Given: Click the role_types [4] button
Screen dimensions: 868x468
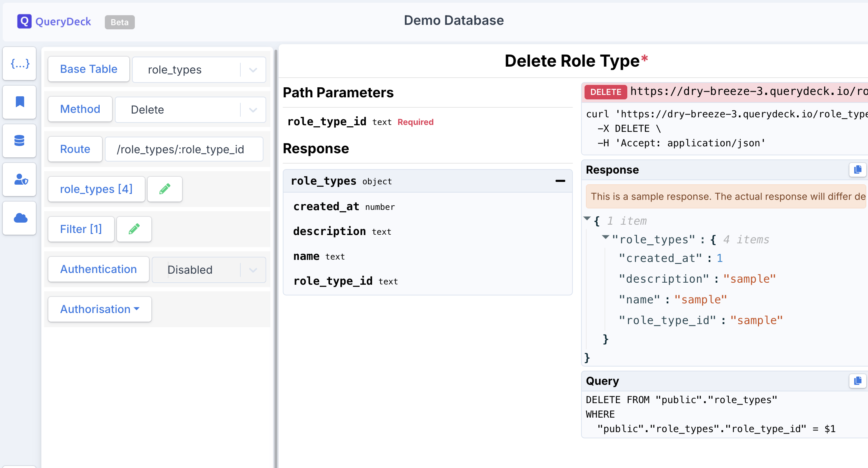Looking at the screenshot, I should tap(96, 189).
